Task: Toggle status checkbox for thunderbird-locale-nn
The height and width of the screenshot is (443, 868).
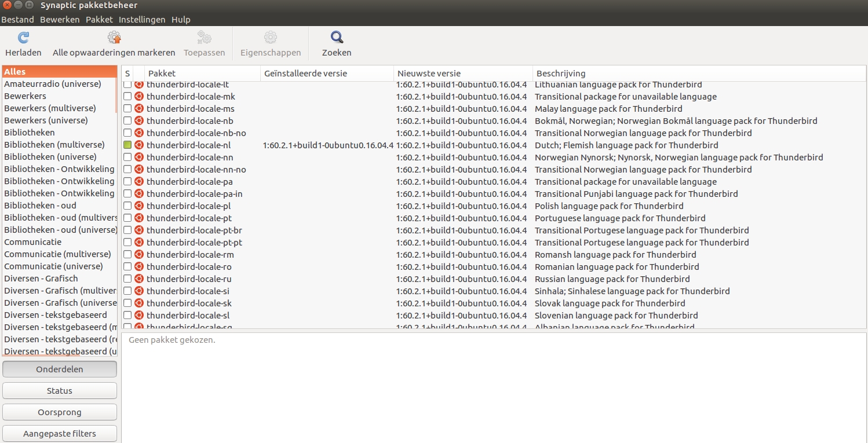Action: 127,158
